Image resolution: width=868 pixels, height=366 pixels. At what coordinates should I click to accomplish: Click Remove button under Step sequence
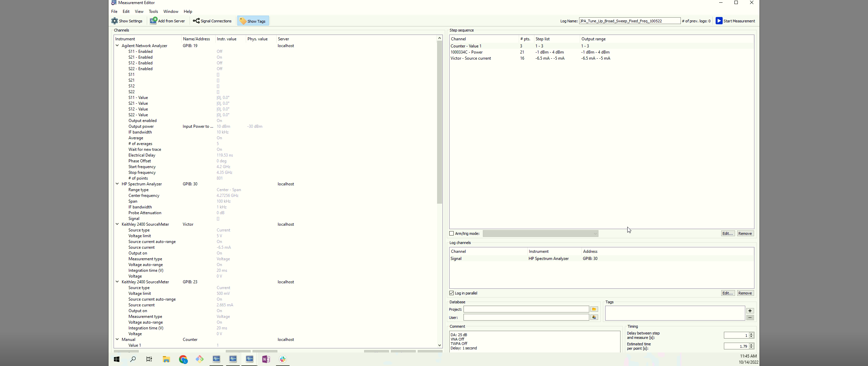coord(745,233)
